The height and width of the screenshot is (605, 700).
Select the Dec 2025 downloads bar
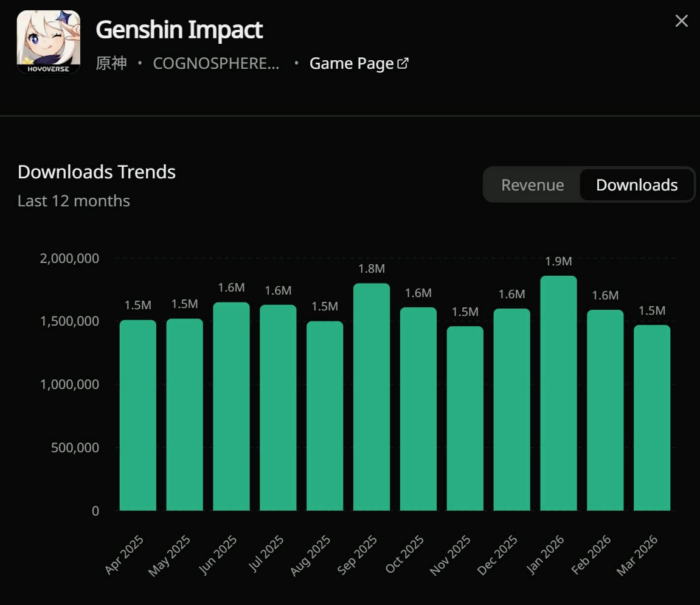pos(511,410)
